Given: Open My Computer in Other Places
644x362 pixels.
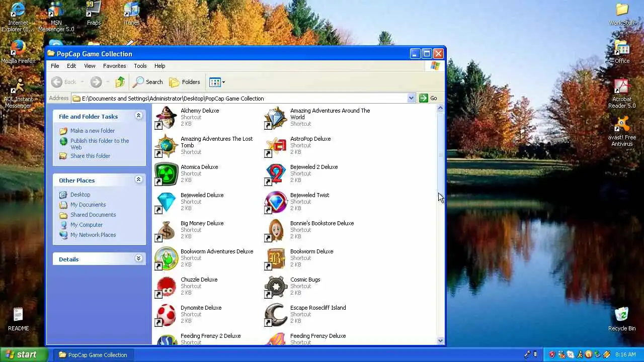Looking at the screenshot, I should pyautogui.click(x=87, y=225).
